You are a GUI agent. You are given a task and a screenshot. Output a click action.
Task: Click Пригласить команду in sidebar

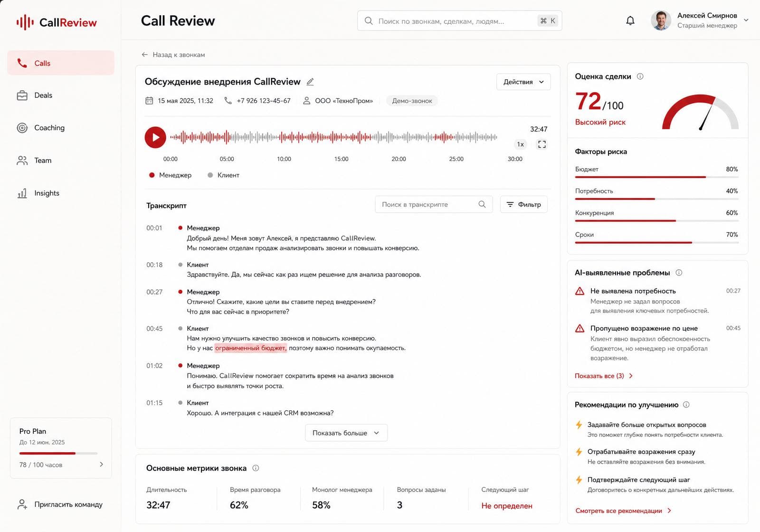coord(60,504)
